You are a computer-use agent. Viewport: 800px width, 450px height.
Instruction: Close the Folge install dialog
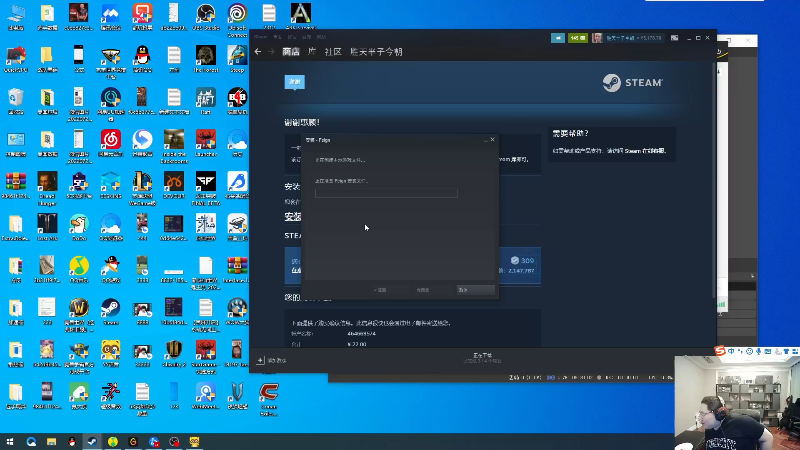click(492, 139)
